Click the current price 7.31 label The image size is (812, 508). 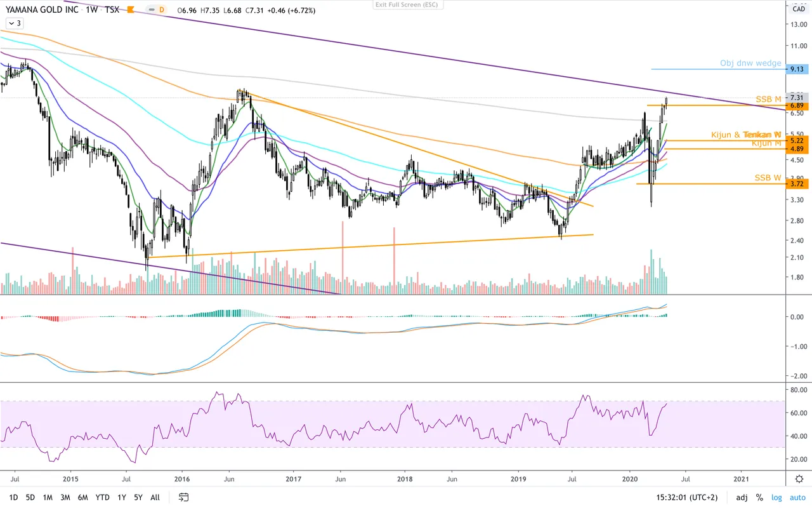pyautogui.click(x=797, y=97)
